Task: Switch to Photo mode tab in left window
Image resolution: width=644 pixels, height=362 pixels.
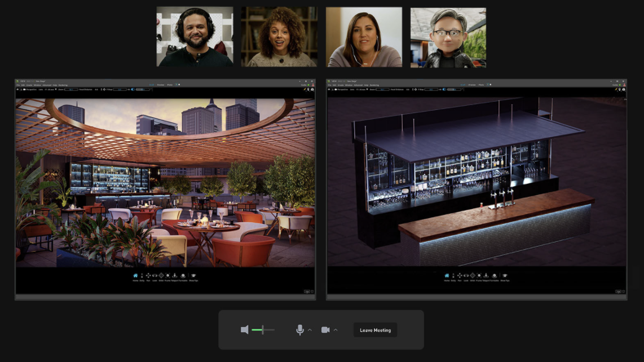Action: [x=170, y=85]
